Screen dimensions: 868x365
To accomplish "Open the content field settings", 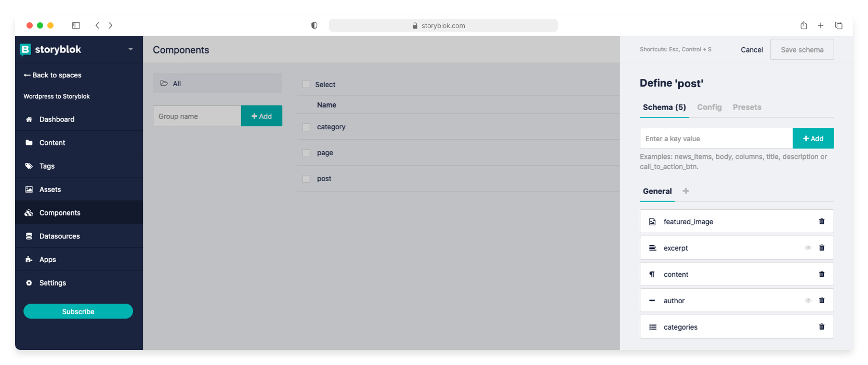I will tap(737, 274).
